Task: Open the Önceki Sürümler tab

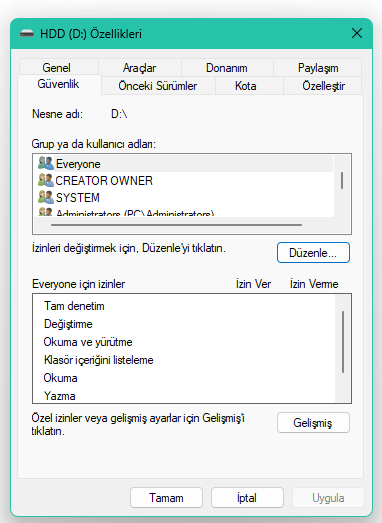Action: pos(158,86)
